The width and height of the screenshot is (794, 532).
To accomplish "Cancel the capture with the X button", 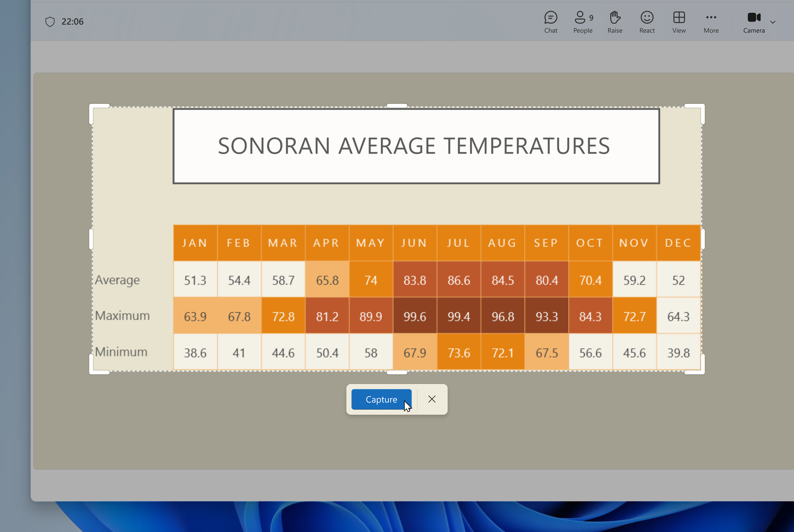I will tap(431, 399).
